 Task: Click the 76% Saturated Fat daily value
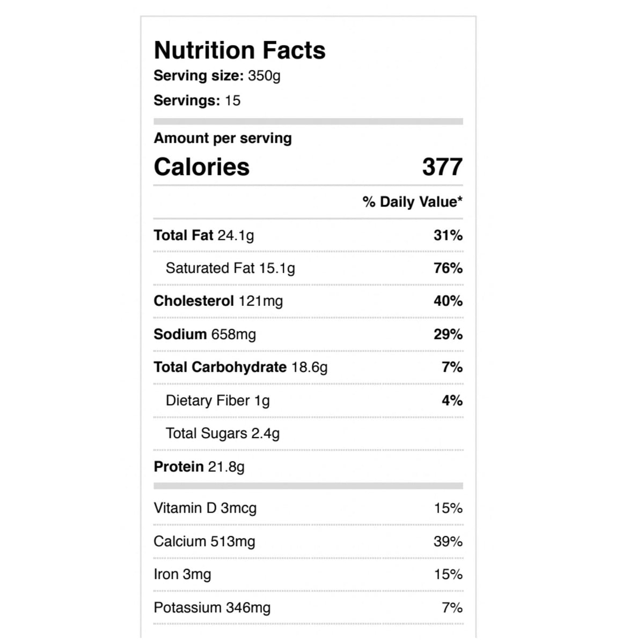tap(448, 268)
